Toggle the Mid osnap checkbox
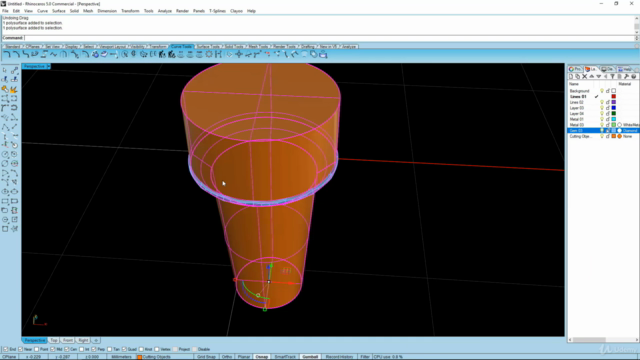640x360 pixels. point(53,349)
